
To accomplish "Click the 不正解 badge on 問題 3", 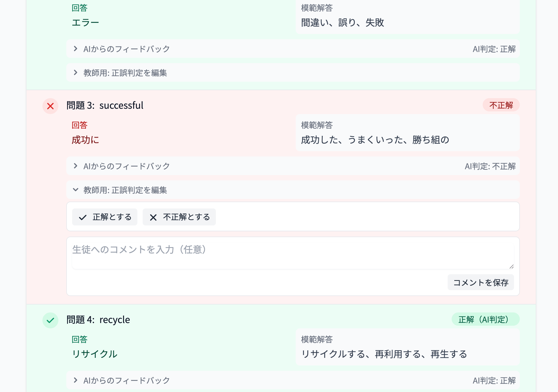I will coord(501,105).
